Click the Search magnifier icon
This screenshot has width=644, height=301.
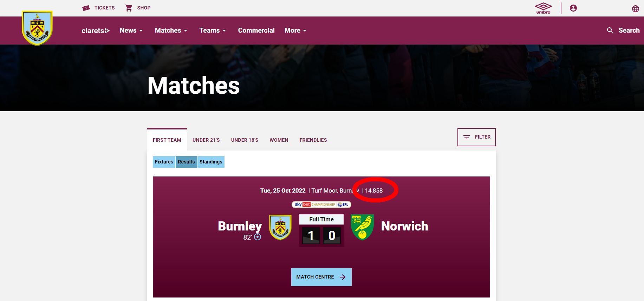610,31
